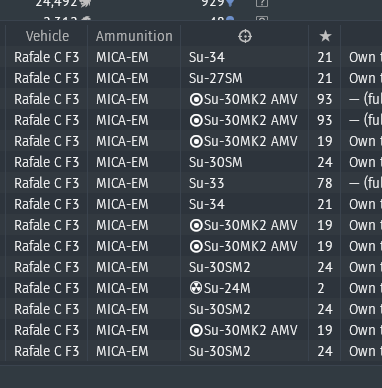Click the silver lion icon beside 24,492
The height and width of the screenshot is (388, 382).
coord(86,3)
